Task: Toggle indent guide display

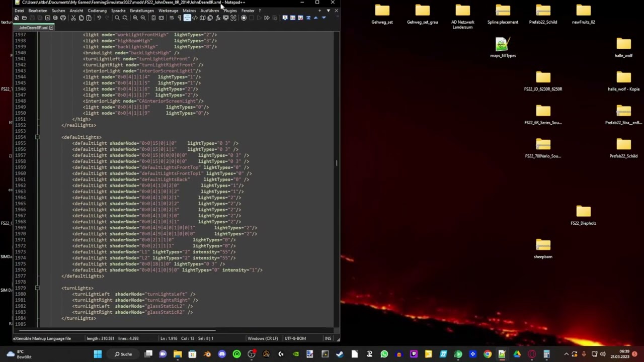Action: coord(187,18)
